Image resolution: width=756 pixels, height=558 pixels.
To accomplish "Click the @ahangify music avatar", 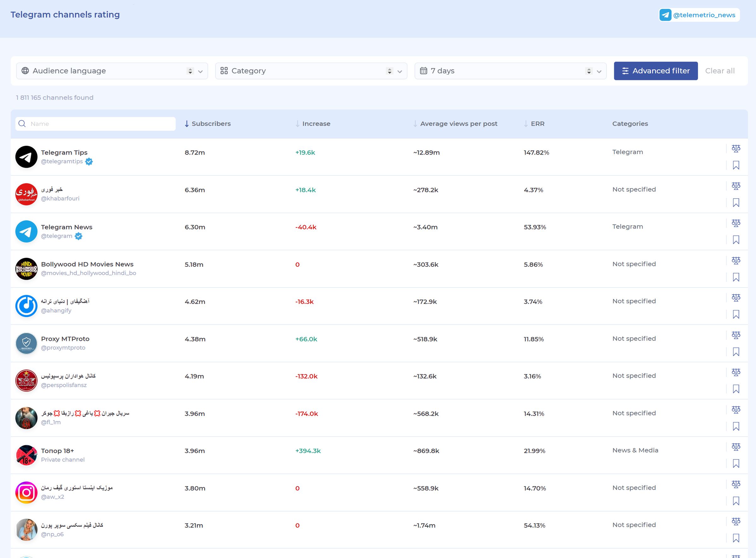I will pyautogui.click(x=26, y=306).
